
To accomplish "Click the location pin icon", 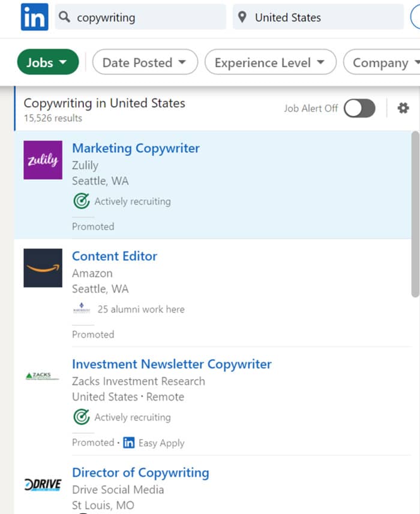I will click(242, 17).
